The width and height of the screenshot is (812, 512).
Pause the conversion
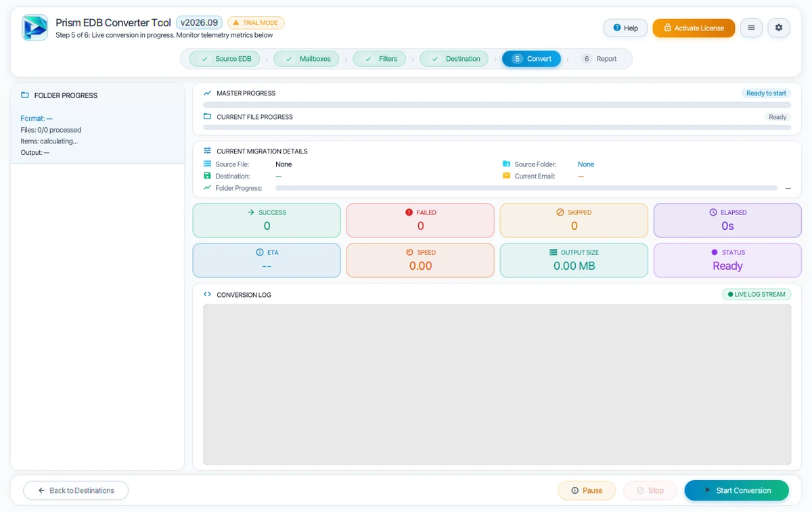[587, 490]
